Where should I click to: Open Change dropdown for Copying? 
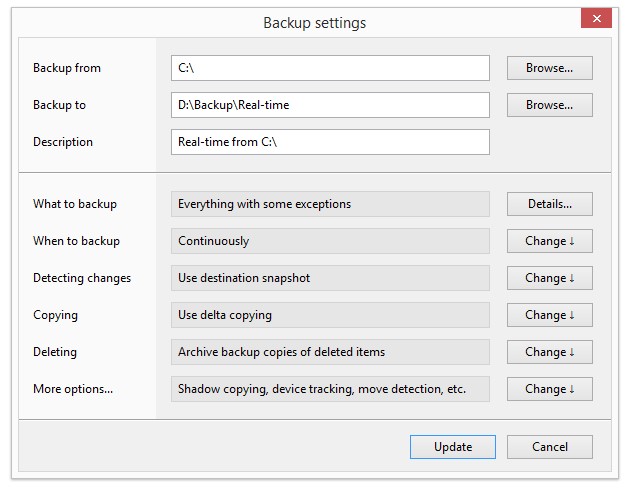pyautogui.click(x=549, y=315)
